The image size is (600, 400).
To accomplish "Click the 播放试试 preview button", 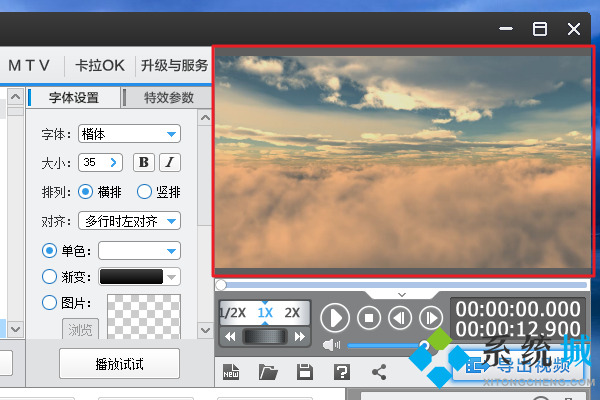I will tap(119, 363).
